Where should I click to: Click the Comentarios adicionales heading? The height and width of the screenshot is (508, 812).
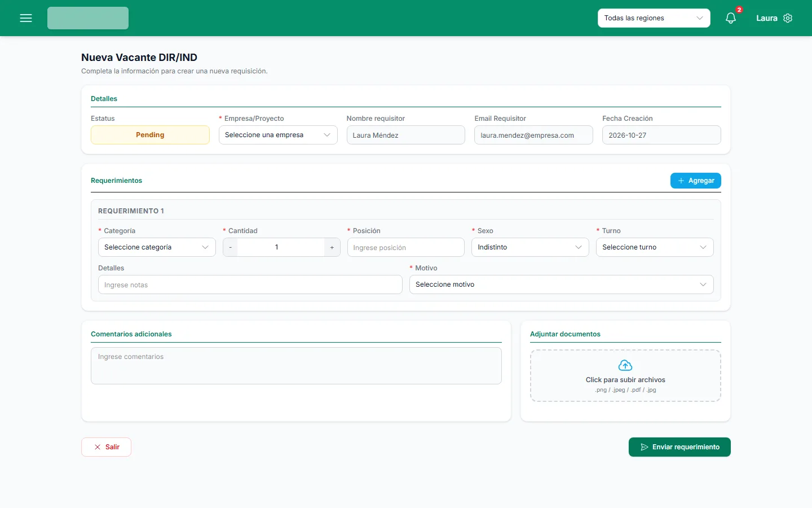tap(131, 334)
